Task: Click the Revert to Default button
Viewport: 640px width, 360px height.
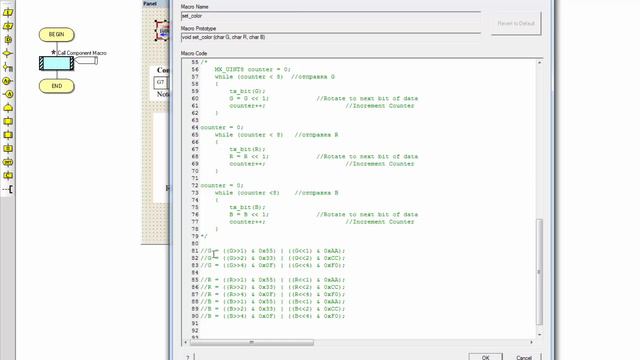Action: 516,24
